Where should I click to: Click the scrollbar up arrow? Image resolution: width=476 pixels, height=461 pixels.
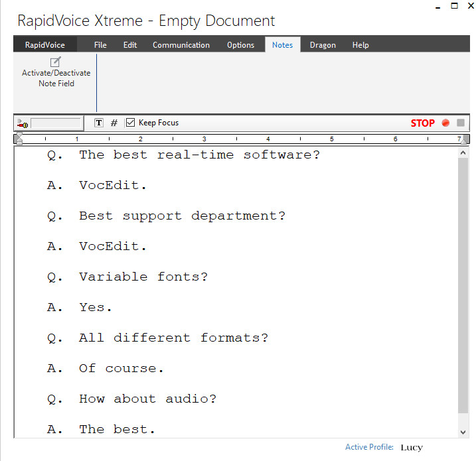pos(463,153)
